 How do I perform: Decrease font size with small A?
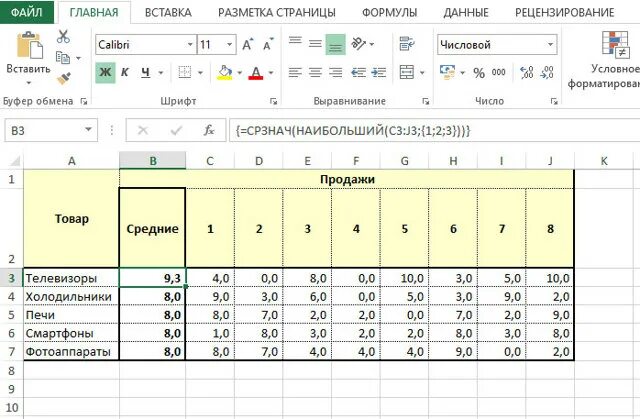pos(268,44)
